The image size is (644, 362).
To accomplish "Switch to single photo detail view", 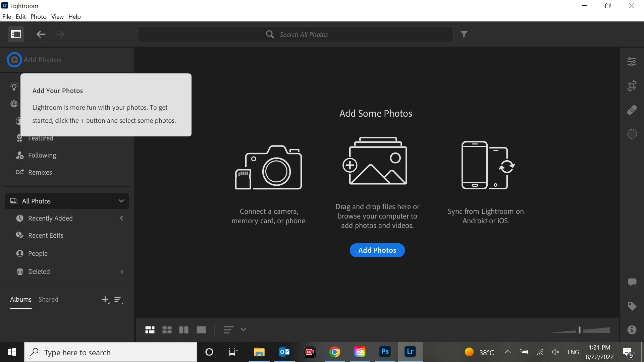I will tap(201, 330).
